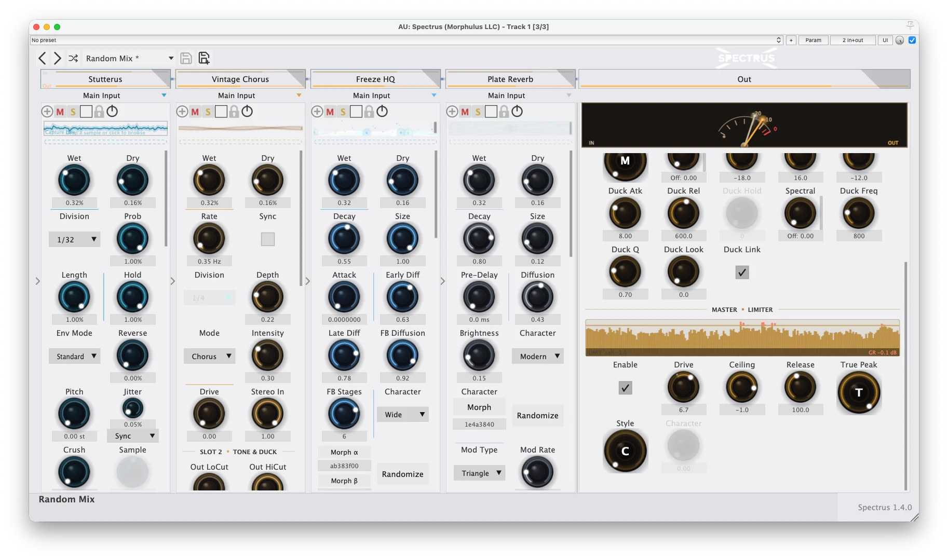Open Stutterus Main Input routing dropdown
The width and height of the screenshot is (948, 560).
pos(105,95)
